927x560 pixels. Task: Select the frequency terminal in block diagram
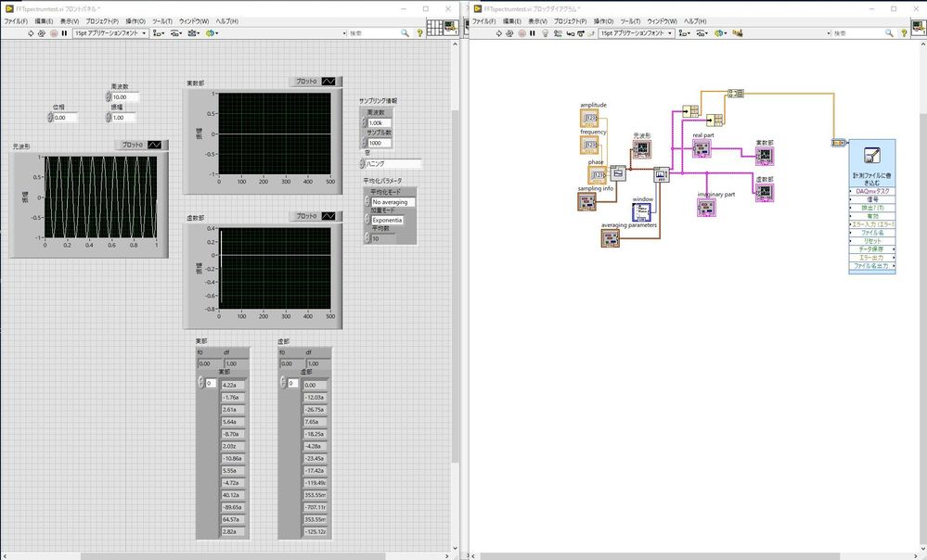589,145
